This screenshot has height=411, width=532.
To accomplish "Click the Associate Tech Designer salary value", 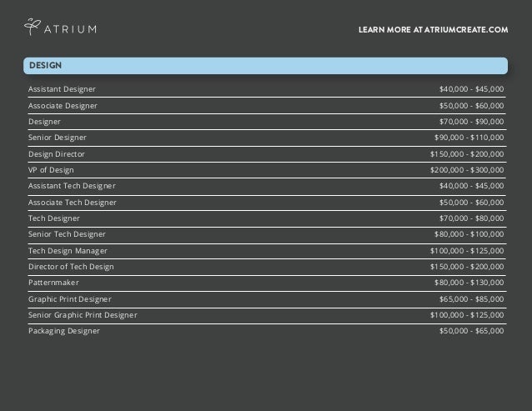I will tap(471, 203).
